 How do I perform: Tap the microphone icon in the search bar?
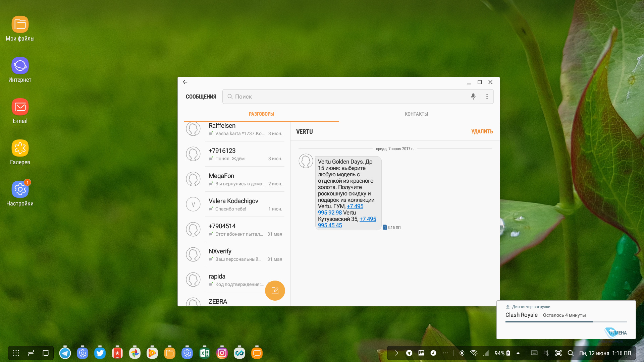pos(473,97)
